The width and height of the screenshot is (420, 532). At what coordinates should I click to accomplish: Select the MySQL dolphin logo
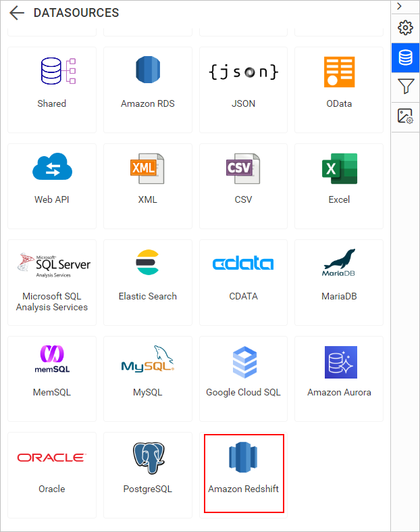[x=148, y=359]
